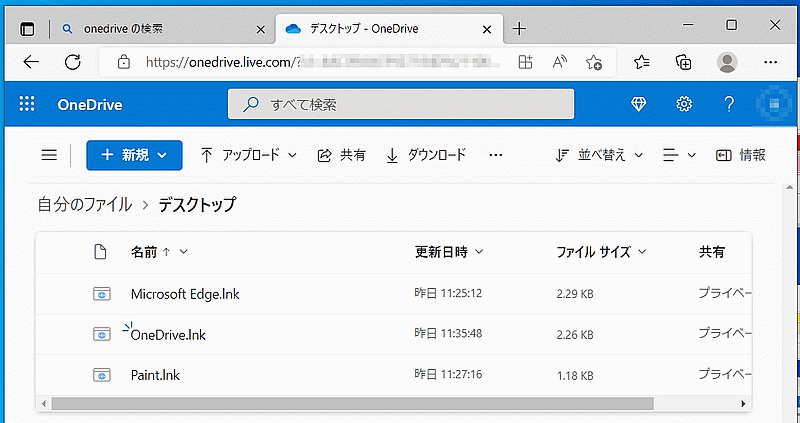Reload the page with the refresh icon
The width and height of the screenshot is (800, 423).
coord(73,62)
